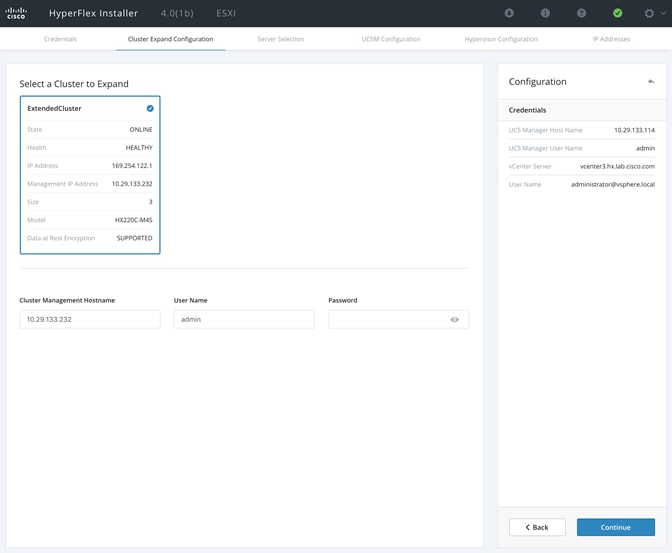Click the cluster card's 10.29.133.232 management IP
This screenshot has width=672, height=553.
132,183
